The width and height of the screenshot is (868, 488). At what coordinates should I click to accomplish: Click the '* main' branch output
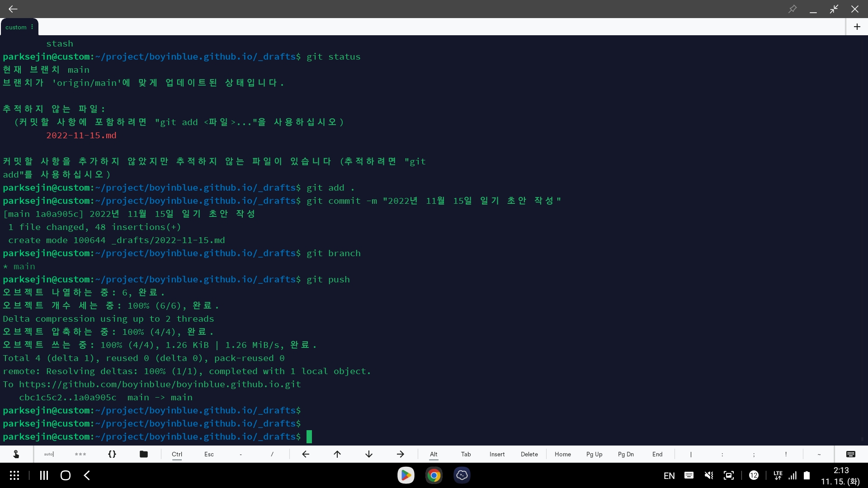[x=19, y=267]
